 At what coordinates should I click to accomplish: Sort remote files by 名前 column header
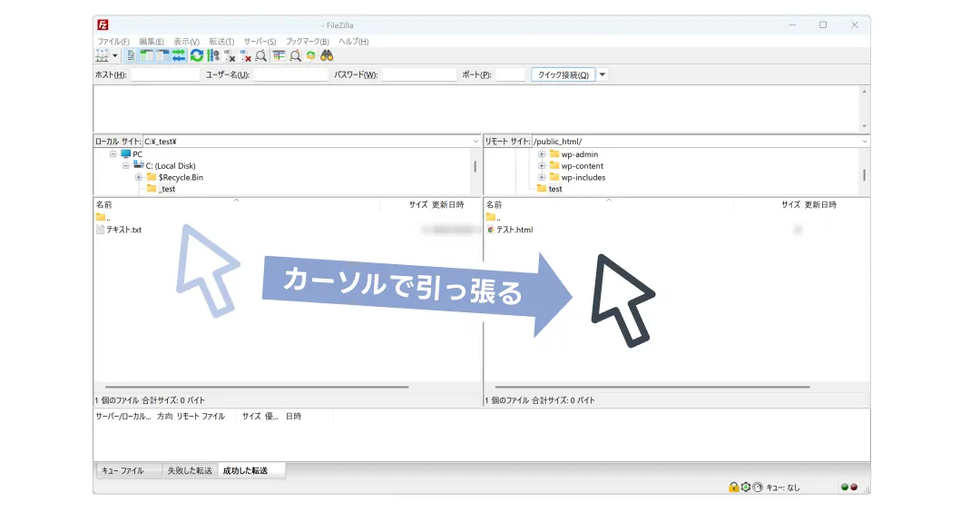pyautogui.click(x=494, y=204)
